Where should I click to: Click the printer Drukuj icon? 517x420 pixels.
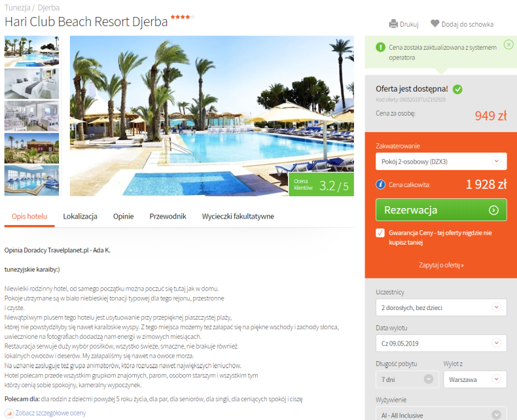(393, 24)
